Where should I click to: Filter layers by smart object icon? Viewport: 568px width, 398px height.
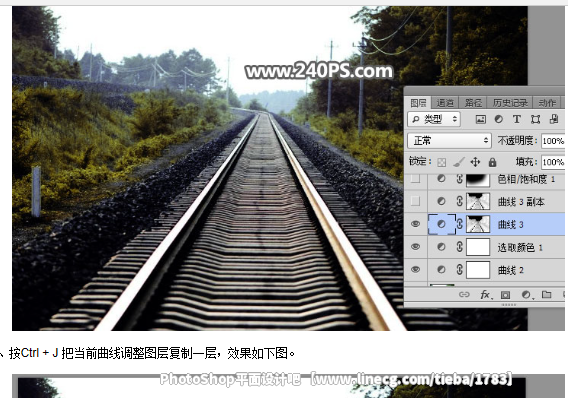(x=554, y=119)
